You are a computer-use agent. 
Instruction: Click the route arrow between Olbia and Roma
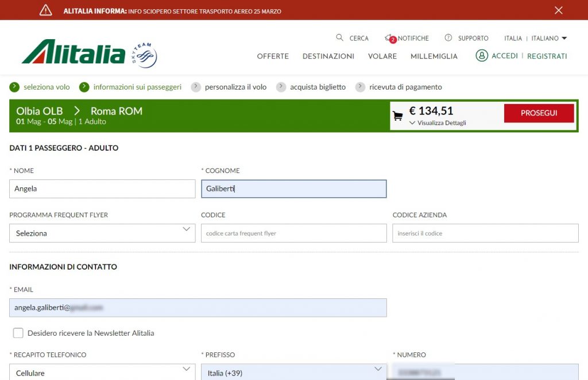(x=77, y=111)
